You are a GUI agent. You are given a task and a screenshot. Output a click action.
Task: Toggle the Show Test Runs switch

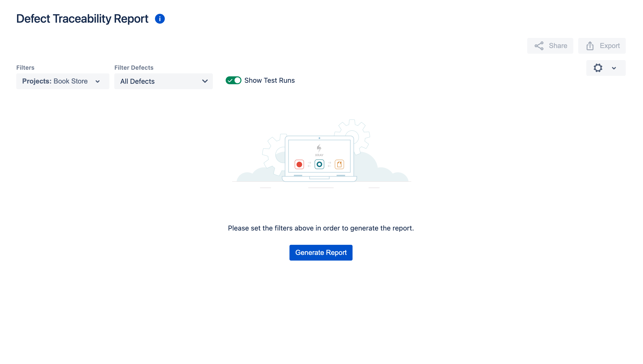234,81
